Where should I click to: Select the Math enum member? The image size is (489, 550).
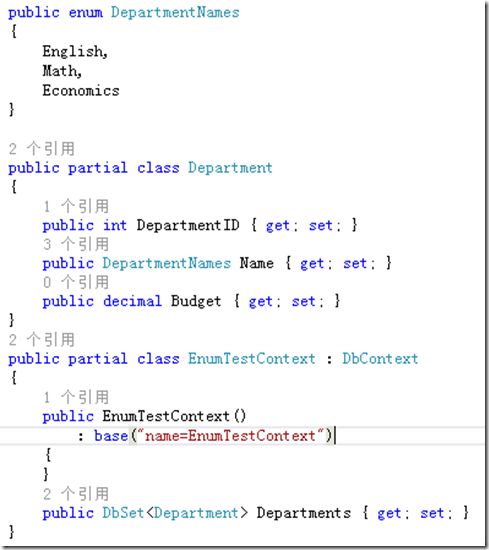click(x=60, y=71)
